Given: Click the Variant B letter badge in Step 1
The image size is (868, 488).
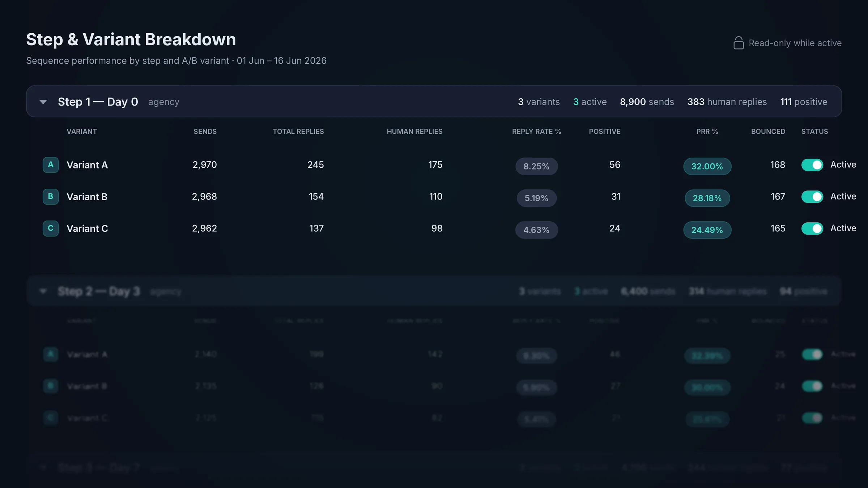Looking at the screenshot, I should (x=51, y=197).
